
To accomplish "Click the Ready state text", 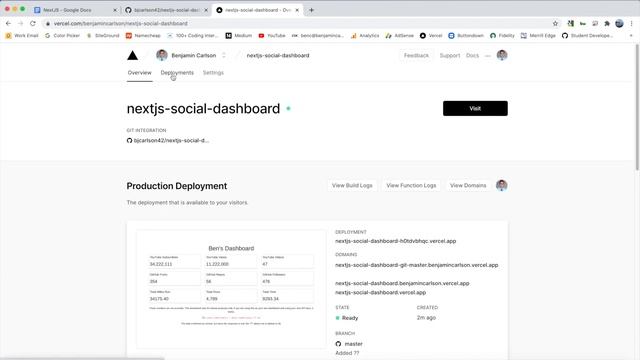I will (x=350, y=318).
